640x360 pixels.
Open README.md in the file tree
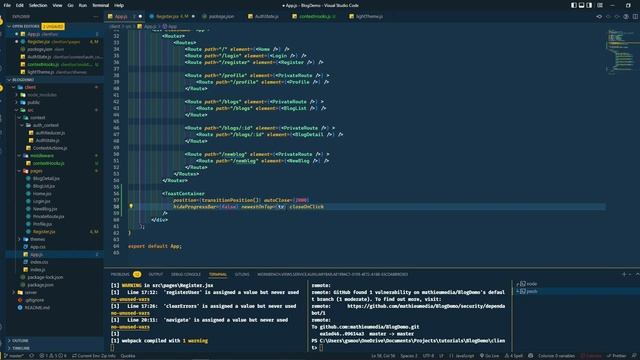tap(38, 307)
